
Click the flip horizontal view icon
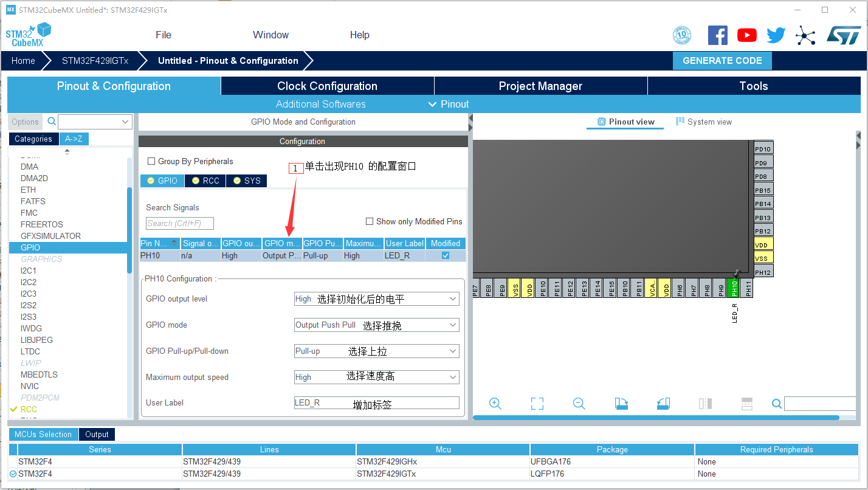pos(705,404)
